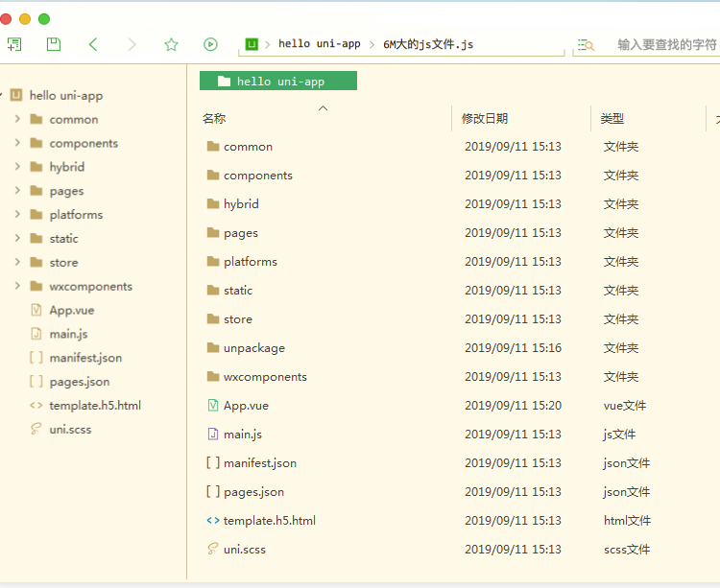Go back with the left arrow

(93, 44)
